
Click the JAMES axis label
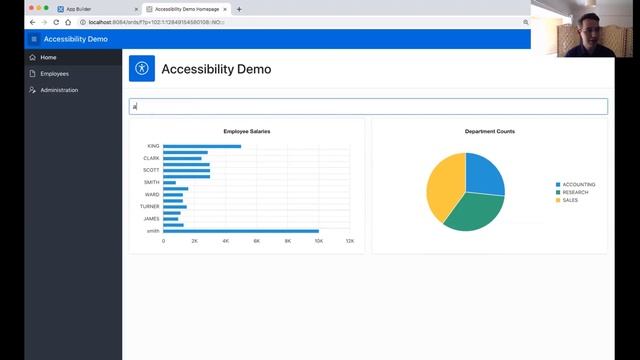pyautogui.click(x=151, y=219)
